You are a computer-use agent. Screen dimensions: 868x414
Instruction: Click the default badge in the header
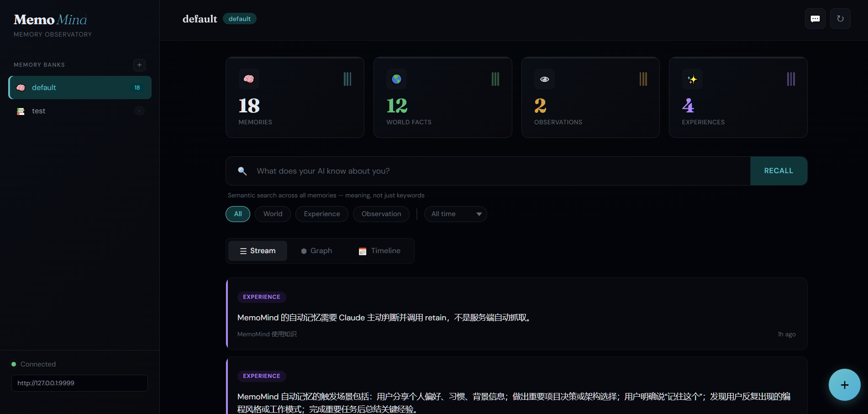point(239,19)
